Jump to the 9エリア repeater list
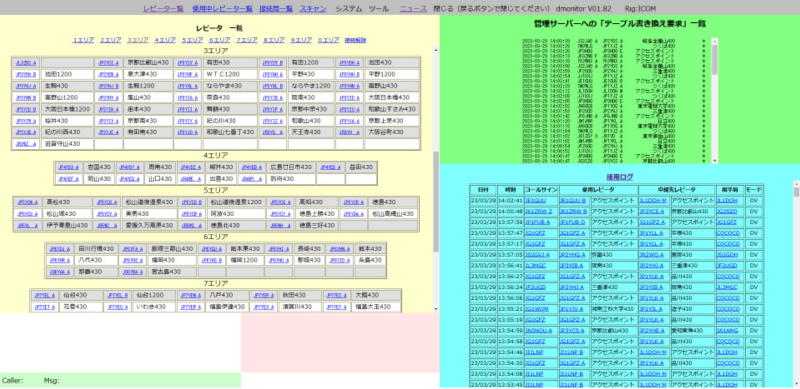Viewport: 800px width, 389px height. pos(302,40)
